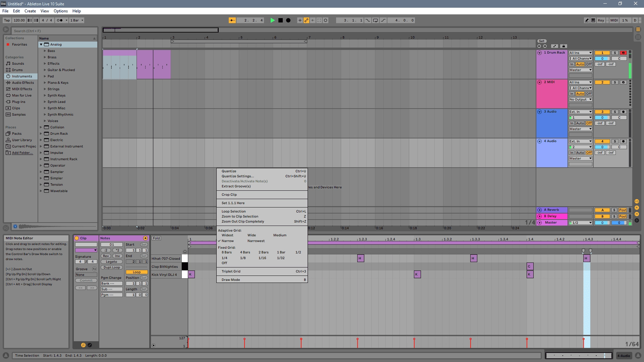
Task: Expand the Wavetable folder
Action: point(41,191)
